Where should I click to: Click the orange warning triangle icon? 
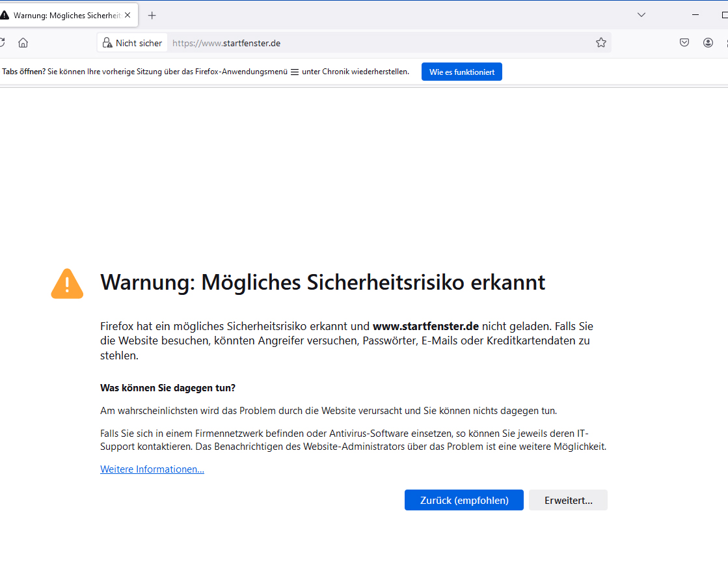pos(67,284)
